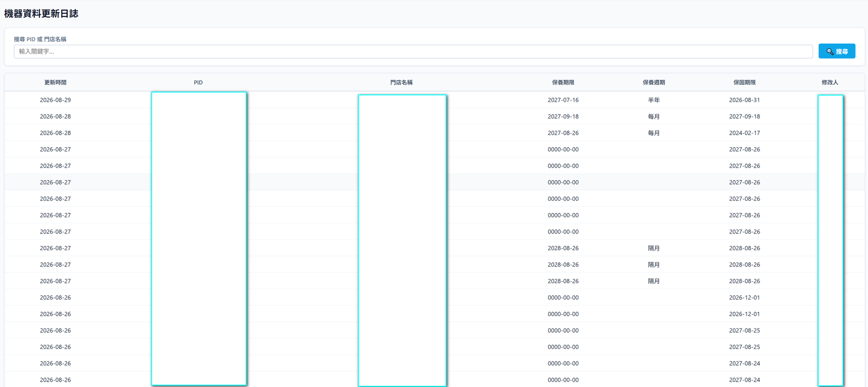868x387 pixels.
Task: Click the 保養期限 column header
Action: pyautogui.click(x=563, y=83)
